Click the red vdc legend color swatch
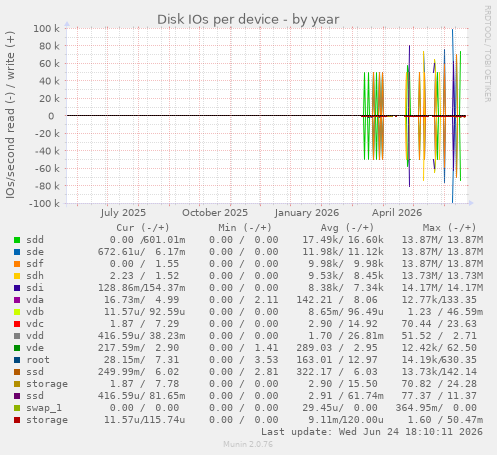Image resolution: width=497 pixels, height=455 pixels. click(x=17, y=324)
